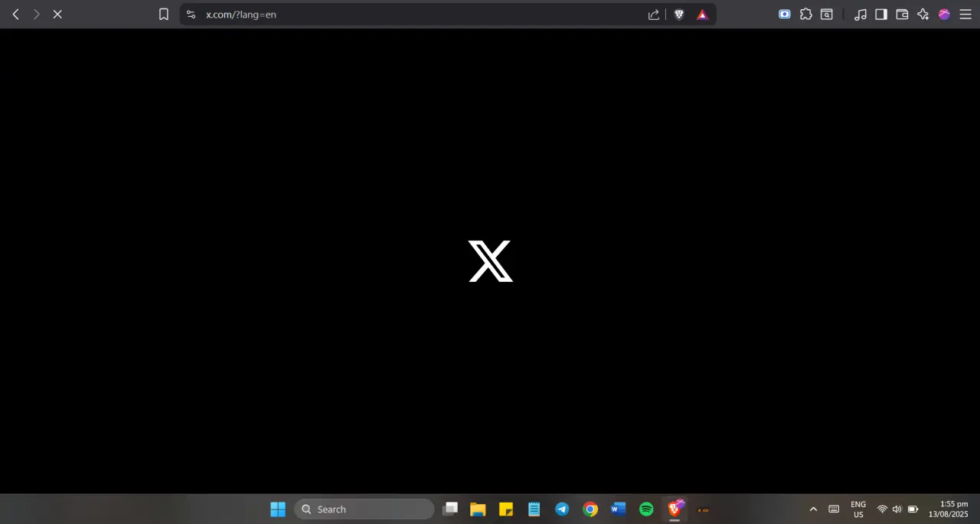Screen dimensions: 980x524
Task: Open the Brave Wallet icon
Action: click(x=902, y=14)
